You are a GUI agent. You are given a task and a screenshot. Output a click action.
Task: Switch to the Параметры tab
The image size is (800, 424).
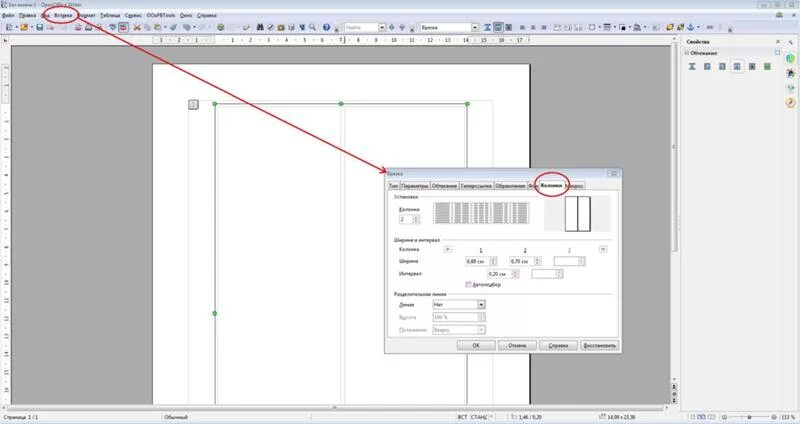[x=415, y=186]
